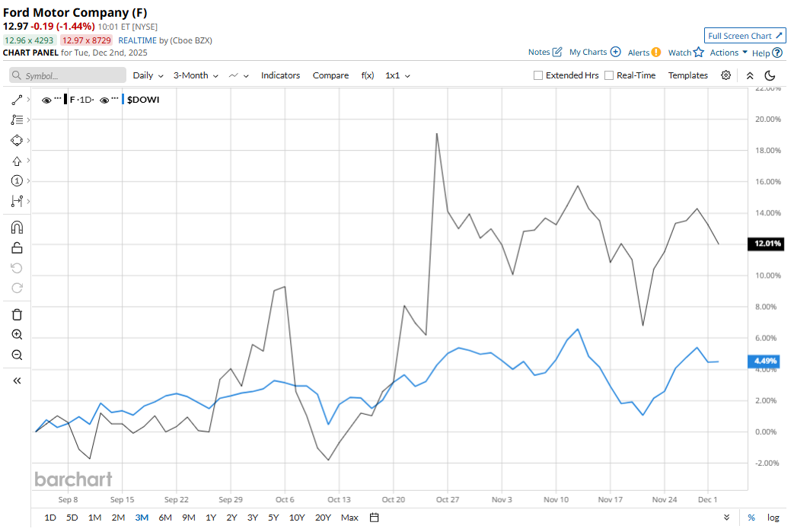Click the black F series color bar

point(65,99)
